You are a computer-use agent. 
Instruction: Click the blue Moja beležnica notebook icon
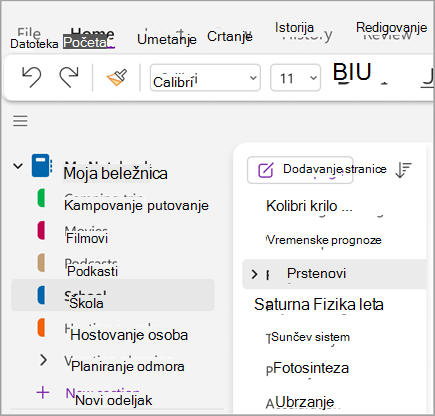click(x=42, y=165)
